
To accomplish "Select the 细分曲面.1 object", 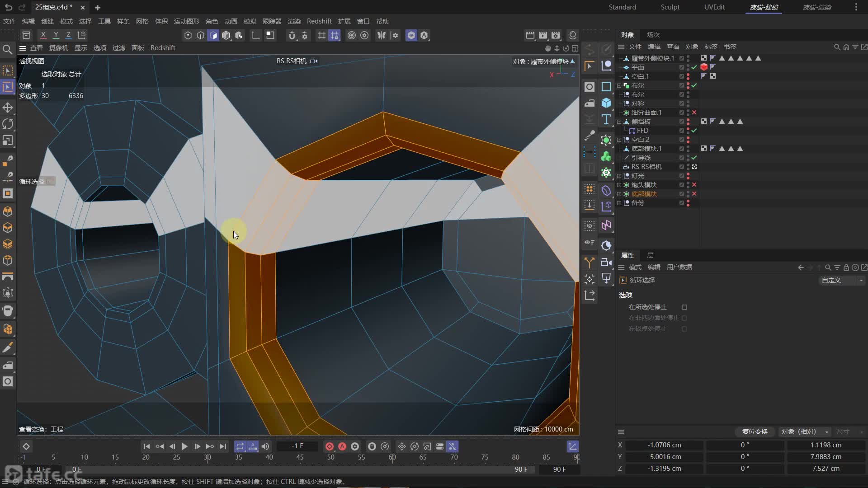I will coord(646,113).
